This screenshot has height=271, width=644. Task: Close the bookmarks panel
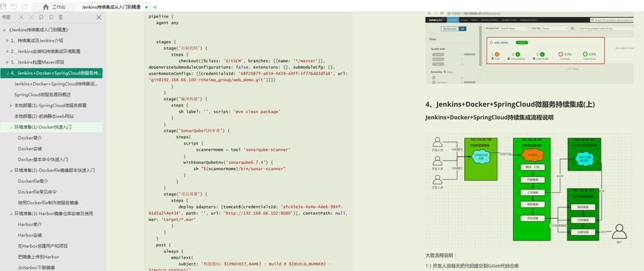[x=98, y=17]
